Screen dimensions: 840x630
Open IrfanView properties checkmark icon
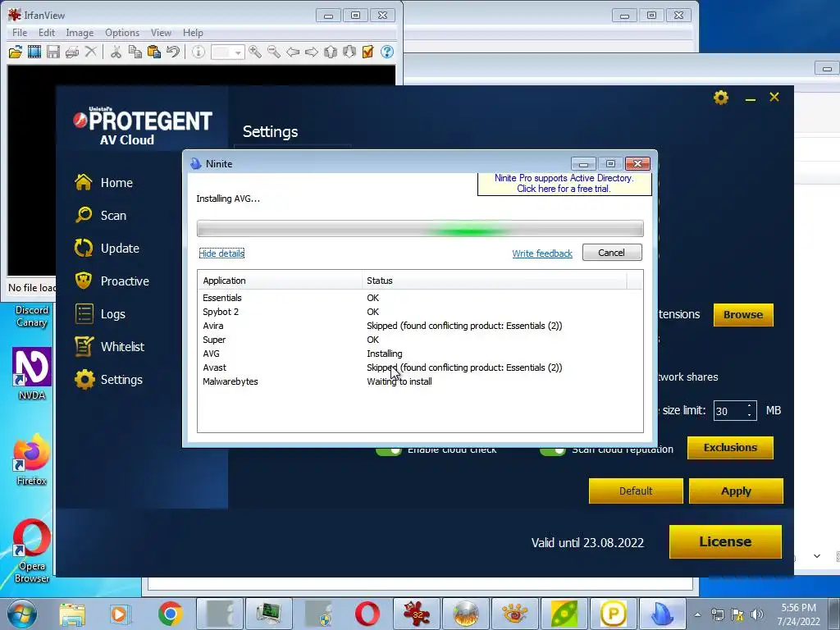368,52
